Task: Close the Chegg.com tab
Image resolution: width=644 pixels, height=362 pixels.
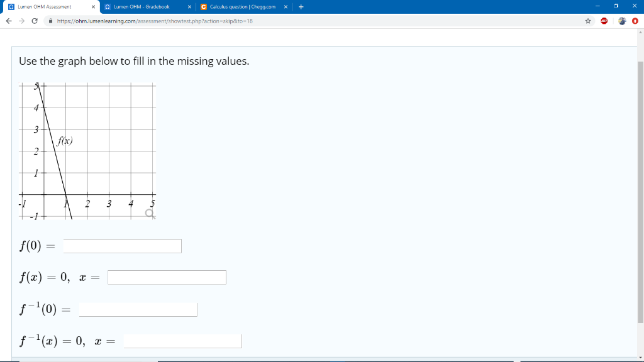Action: pyautogui.click(x=286, y=7)
